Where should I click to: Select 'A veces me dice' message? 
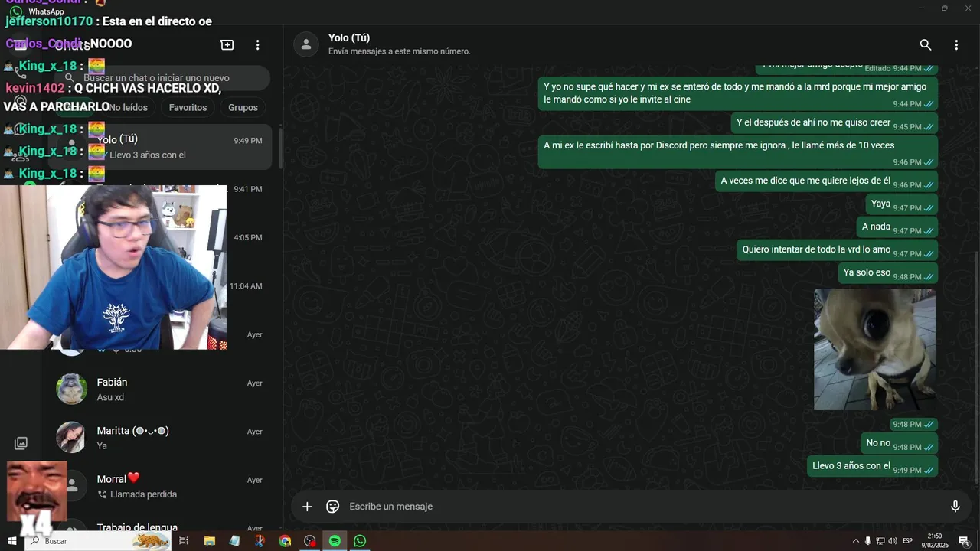pos(826,181)
